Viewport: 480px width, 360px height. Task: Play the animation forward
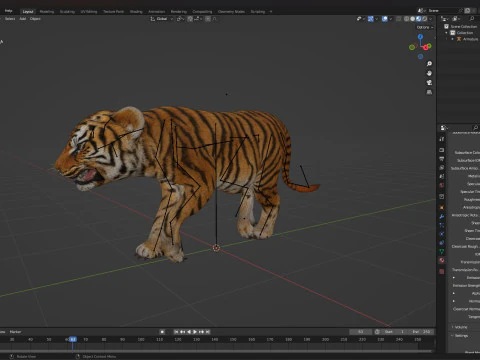click(195, 332)
